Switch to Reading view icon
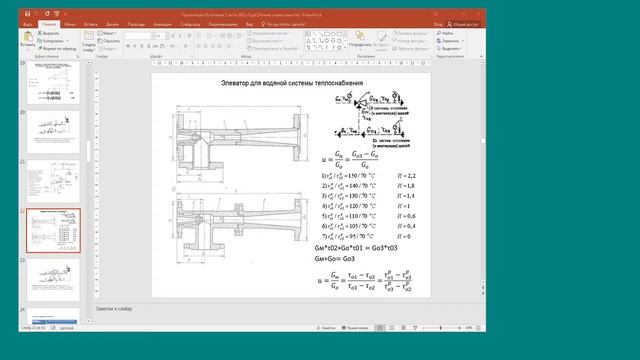Screen dimensions: 640x360 point(403,328)
